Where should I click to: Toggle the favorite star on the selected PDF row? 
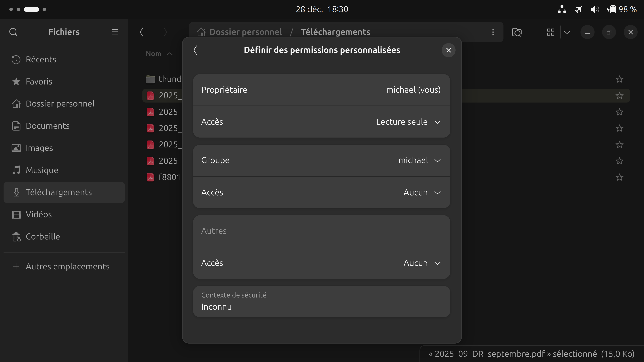619,96
